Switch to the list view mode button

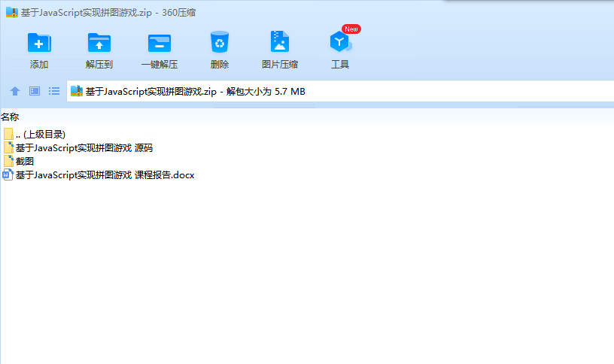[x=54, y=91]
